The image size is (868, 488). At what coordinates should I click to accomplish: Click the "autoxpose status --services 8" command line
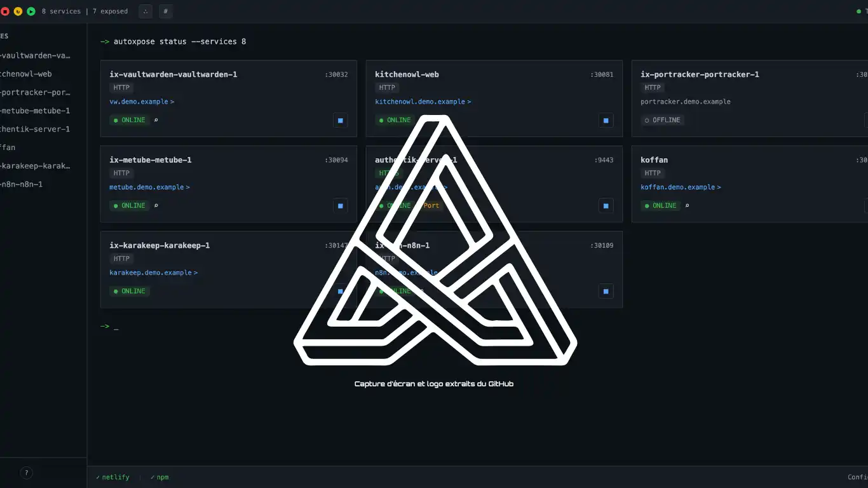tap(180, 42)
